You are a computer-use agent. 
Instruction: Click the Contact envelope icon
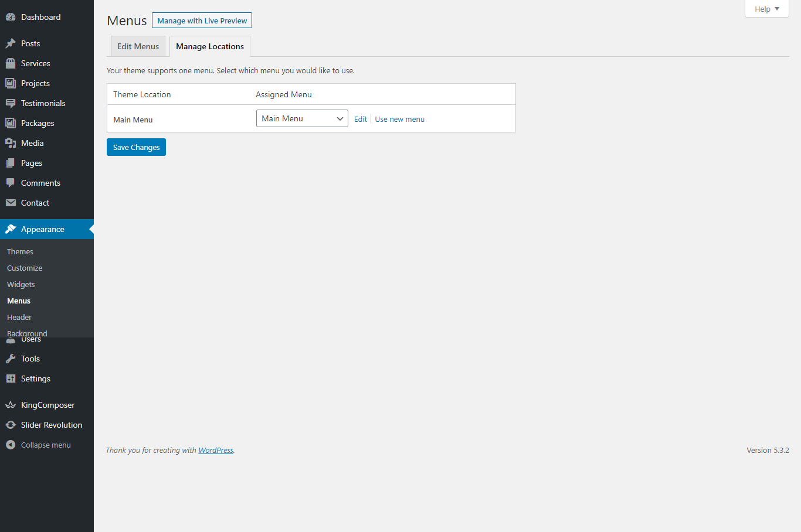[x=11, y=203]
